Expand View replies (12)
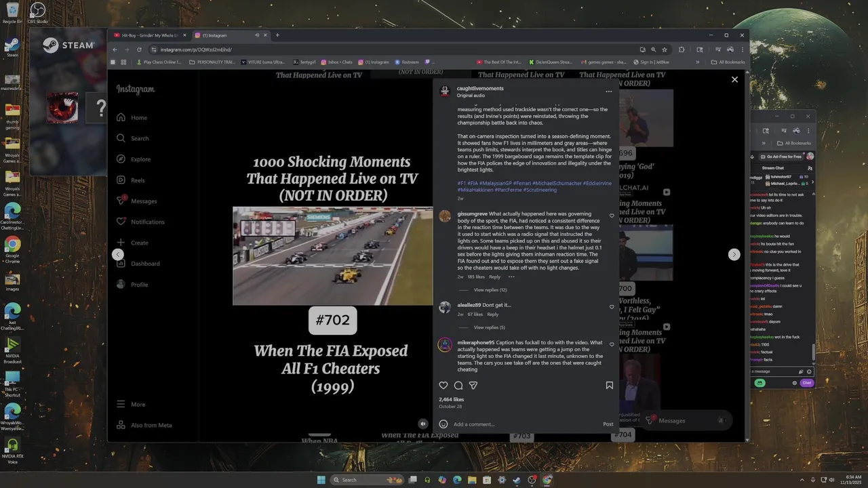 (x=490, y=289)
